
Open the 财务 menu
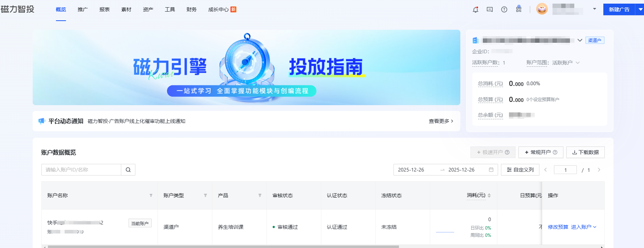click(192, 9)
